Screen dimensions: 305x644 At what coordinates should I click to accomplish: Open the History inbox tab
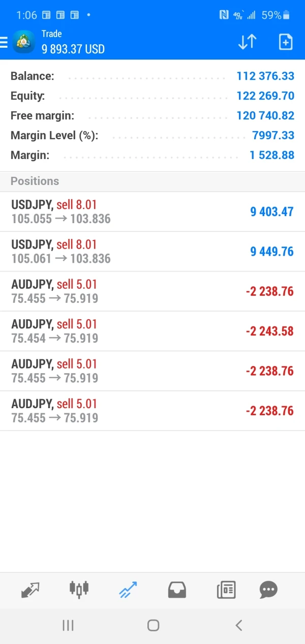(x=177, y=590)
